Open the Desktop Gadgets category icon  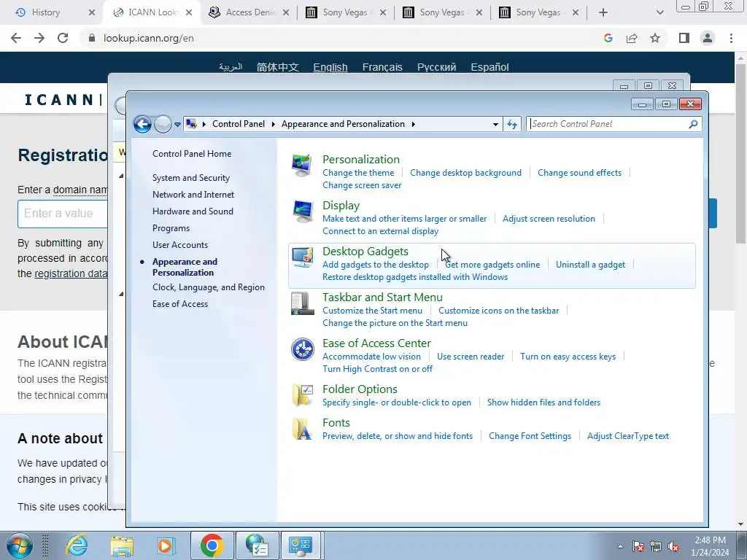point(302,257)
